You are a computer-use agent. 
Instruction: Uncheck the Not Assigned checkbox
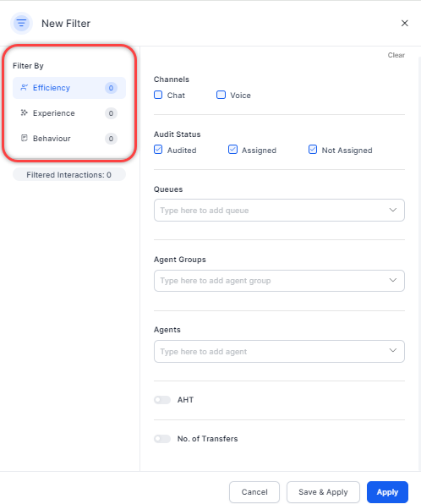click(313, 150)
